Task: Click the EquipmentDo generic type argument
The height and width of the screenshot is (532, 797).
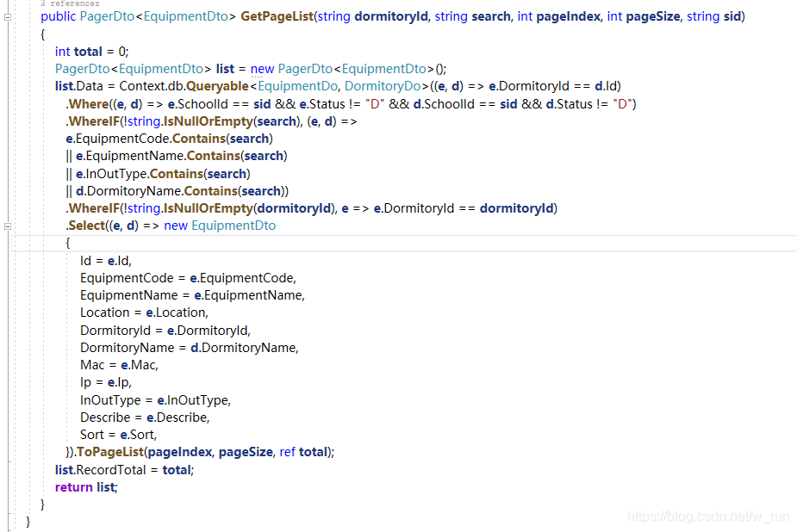Action: coord(298,86)
